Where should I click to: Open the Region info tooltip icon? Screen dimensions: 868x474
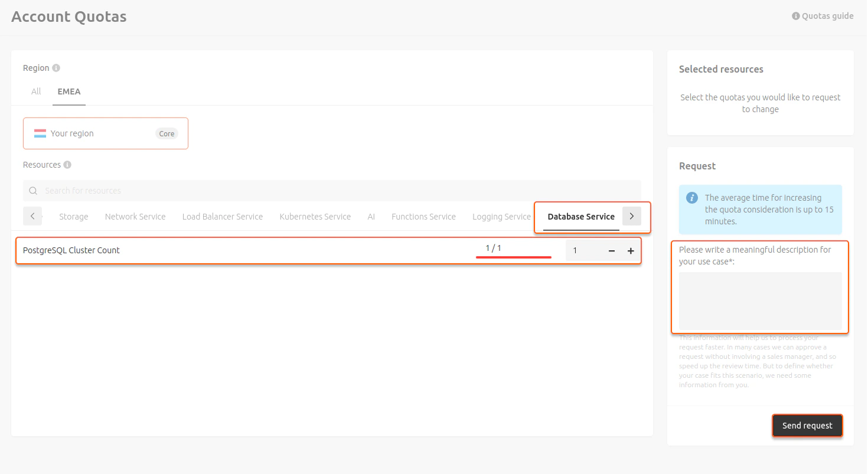(57, 67)
